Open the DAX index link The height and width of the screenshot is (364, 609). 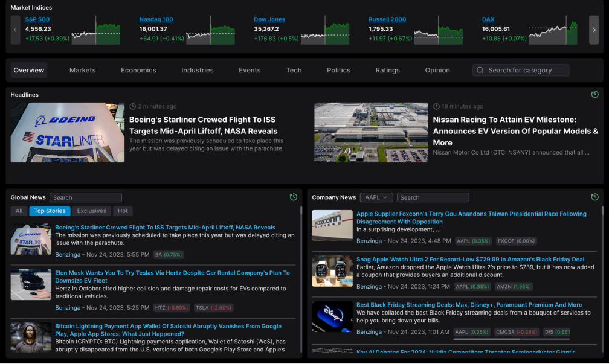click(x=488, y=19)
